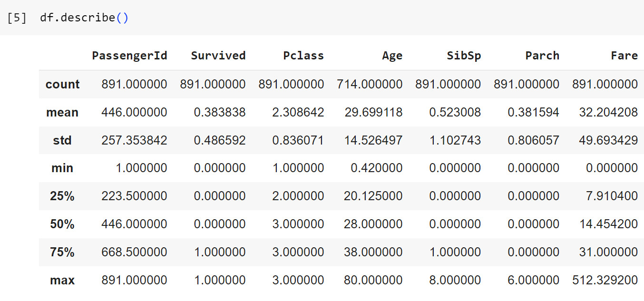Click the mean Survived value 0.383838
This screenshot has width=644, height=301.
point(220,113)
